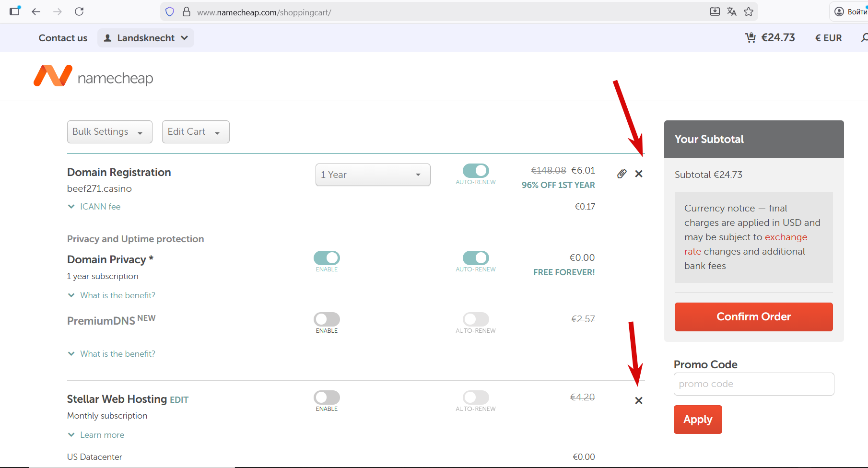Click the €24.73 cart total
Screen dimensions: 868x468
[x=778, y=37]
